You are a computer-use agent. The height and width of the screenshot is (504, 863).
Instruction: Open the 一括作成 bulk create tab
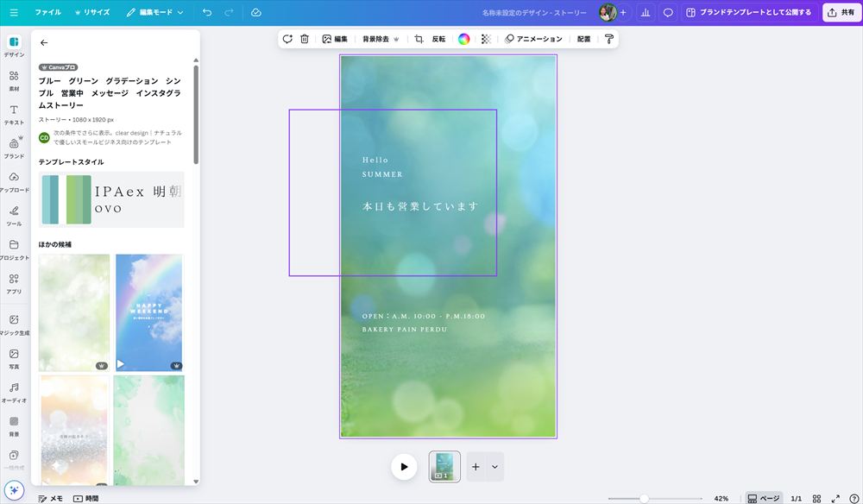click(14, 459)
